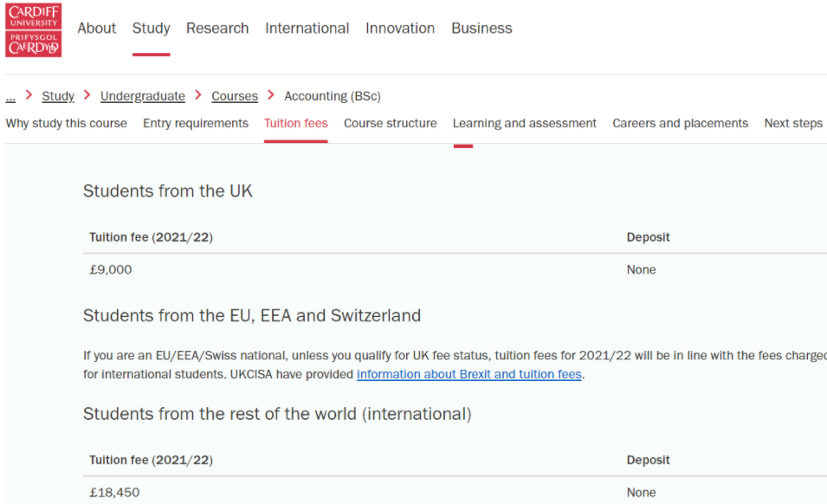Expand the breadcrumb ellipsis link
Viewport: 827px width, 504px height.
[10, 96]
